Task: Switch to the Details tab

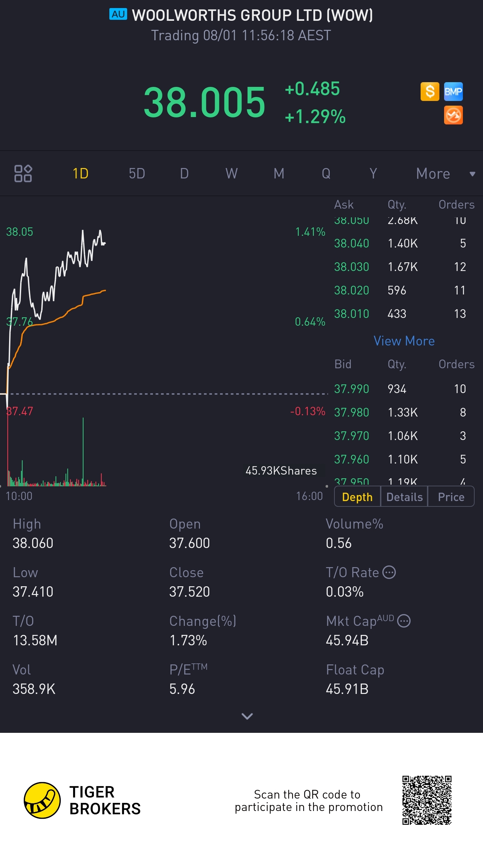Action: pyautogui.click(x=404, y=497)
